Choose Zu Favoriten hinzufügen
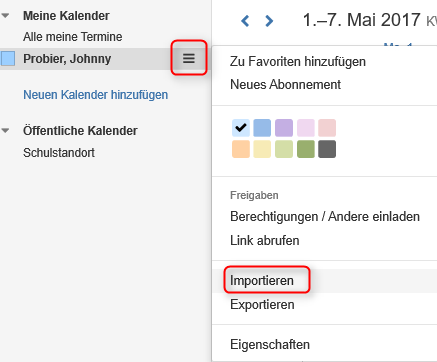The height and width of the screenshot is (362, 437). tap(298, 62)
